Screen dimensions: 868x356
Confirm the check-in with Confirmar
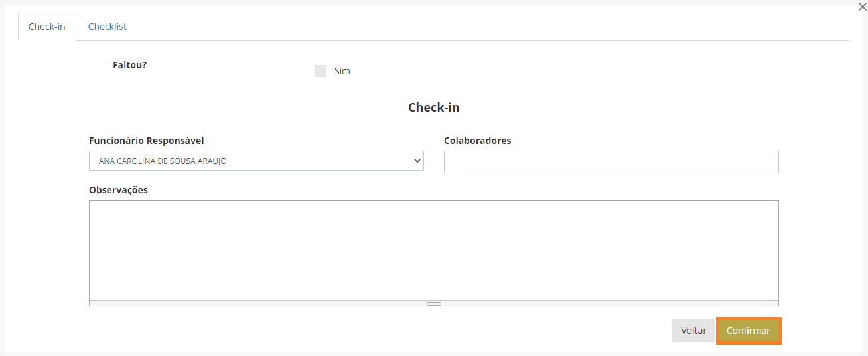point(749,331)
